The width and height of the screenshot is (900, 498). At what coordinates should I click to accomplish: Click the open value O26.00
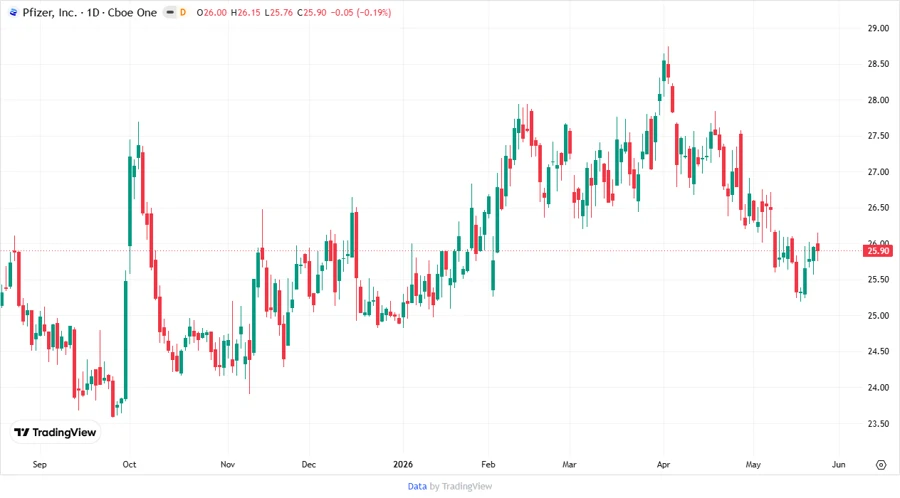tap(211, 12)
